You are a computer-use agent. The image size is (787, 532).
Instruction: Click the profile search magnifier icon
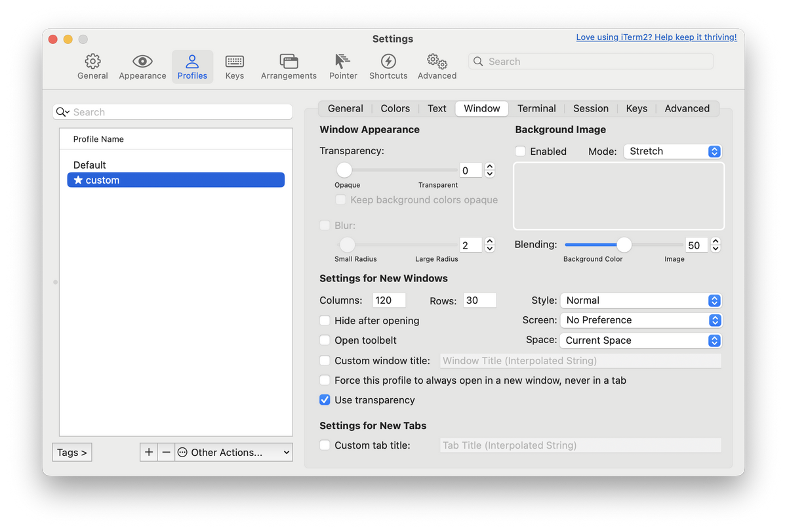pos(62,112)
